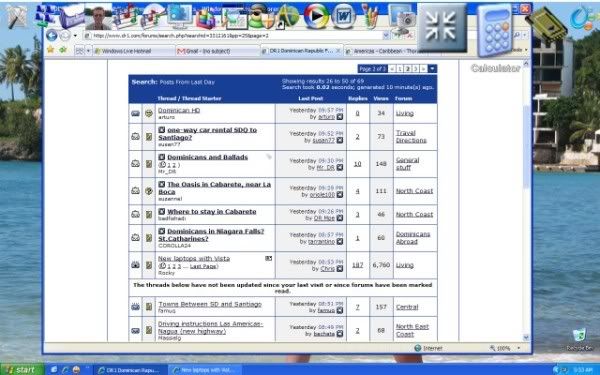Click the Windows Start button
The height and width of the screenshot is (375, 600).
21,370
